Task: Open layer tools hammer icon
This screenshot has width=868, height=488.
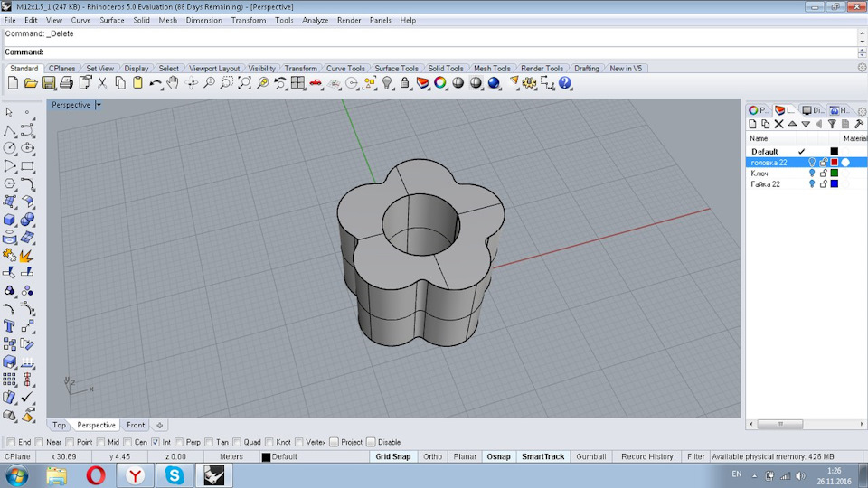Action: pos(859,124)
